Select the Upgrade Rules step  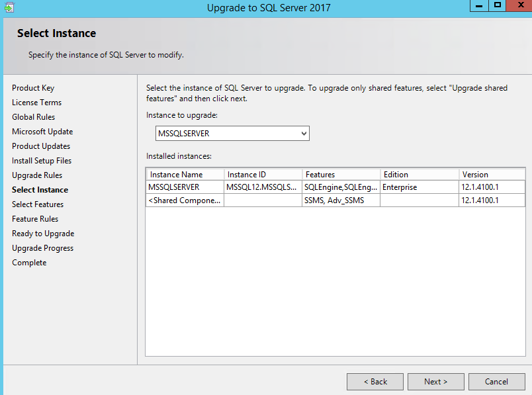tap(37, 175)
